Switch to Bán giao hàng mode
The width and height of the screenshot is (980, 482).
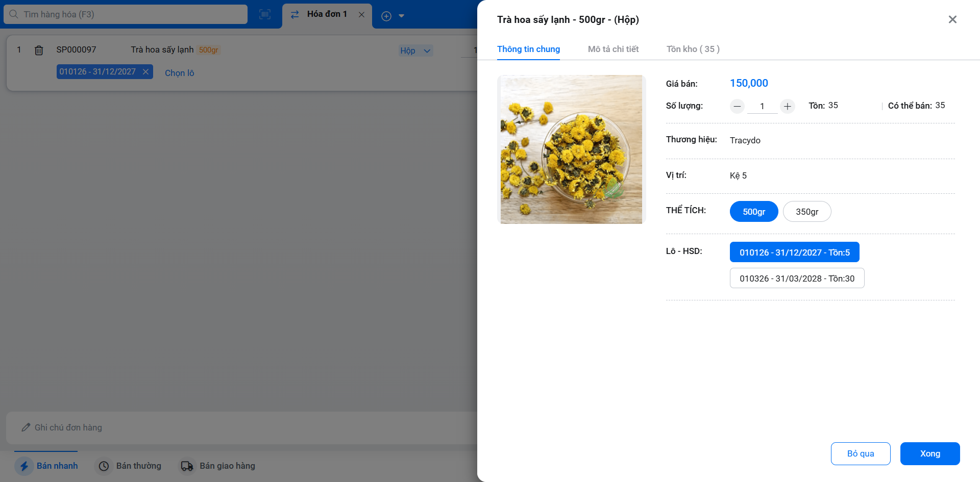click(217, 466)
